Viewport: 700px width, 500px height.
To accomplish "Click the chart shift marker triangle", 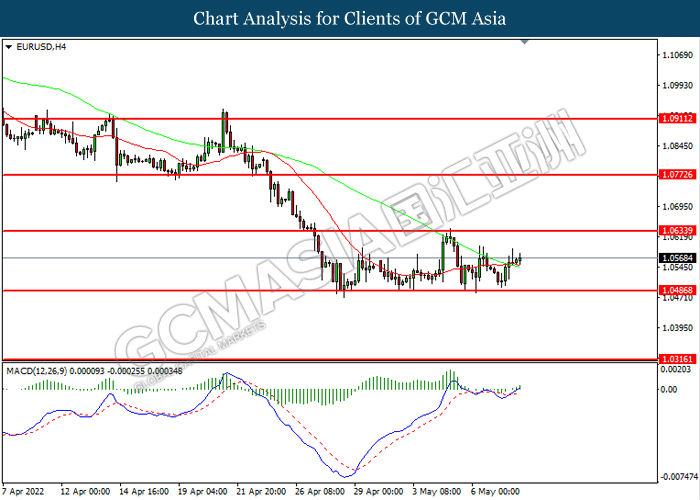I will (525, 42).
